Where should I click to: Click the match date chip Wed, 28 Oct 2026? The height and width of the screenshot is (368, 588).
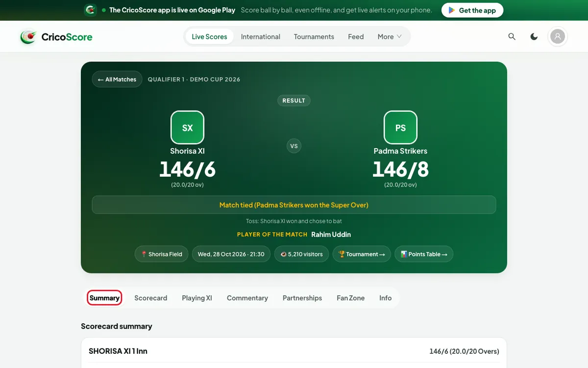231,254
